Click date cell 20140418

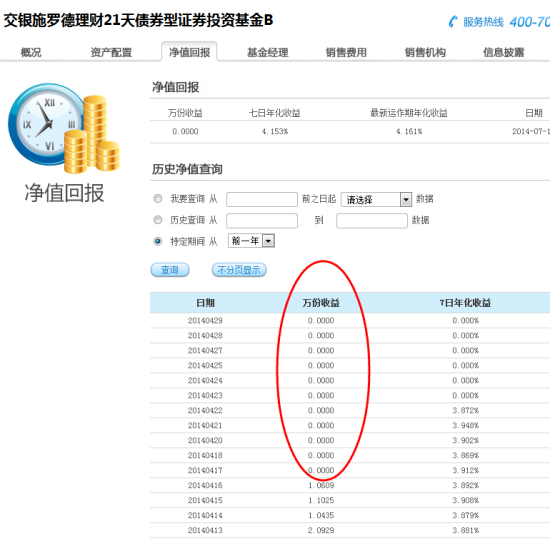[x=205, y=455]
